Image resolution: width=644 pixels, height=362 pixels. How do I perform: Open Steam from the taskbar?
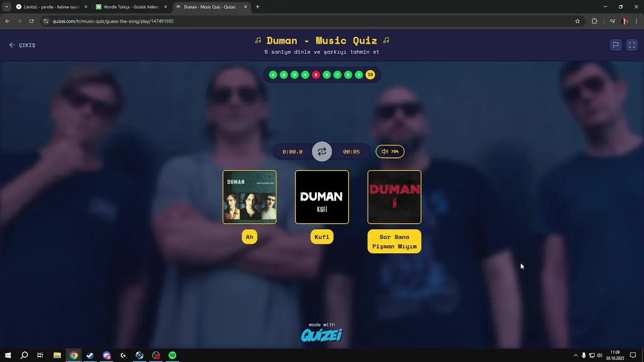(90, 355)
